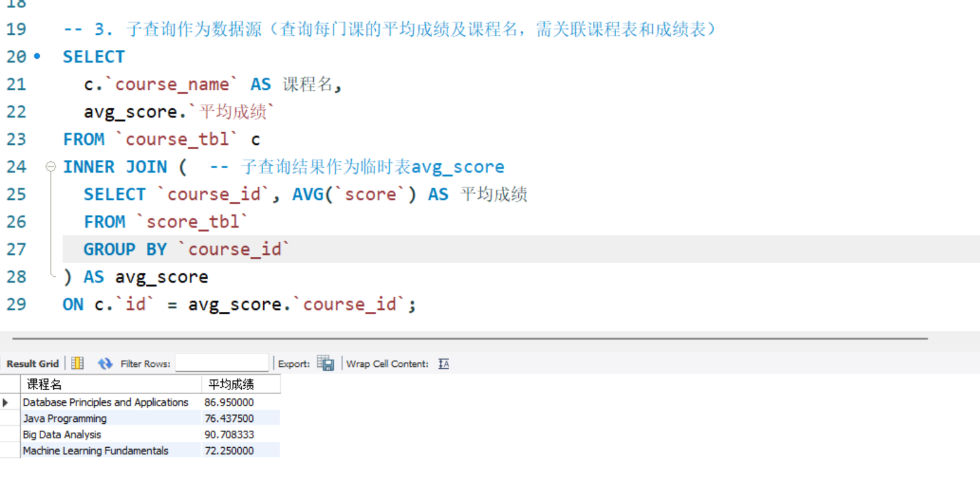Click the Export: label in results toolbar
This screenshot has height=487, width=980.
click(294, 364)
